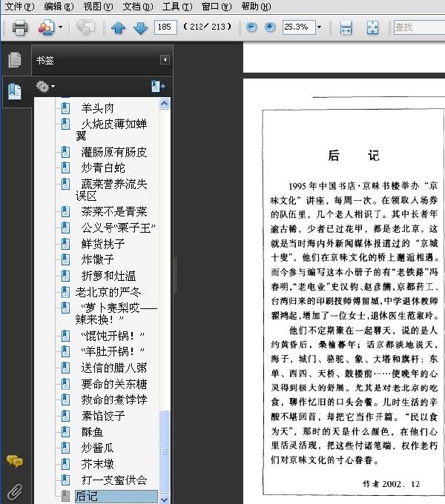
Task: Collapse the 书签 panel with arrow button
Action: [x=165, y=60]
